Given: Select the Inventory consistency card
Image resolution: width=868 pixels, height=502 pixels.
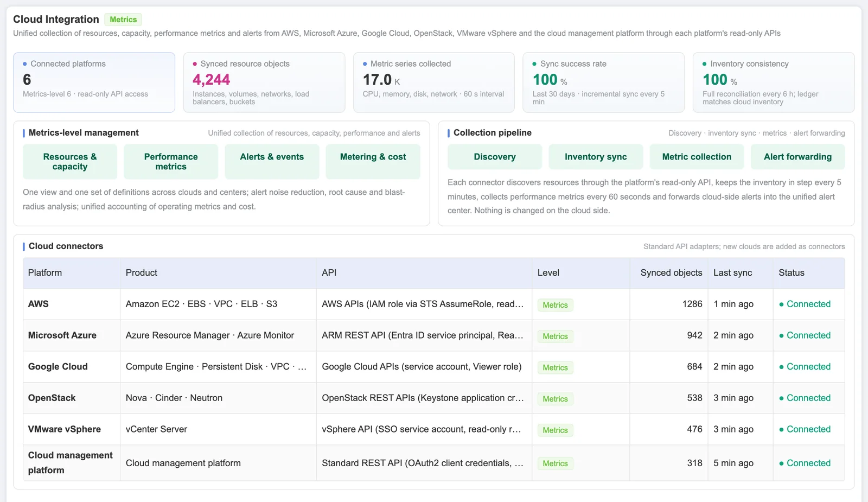Looking at the screenshot, I should (x=773, y=82).
